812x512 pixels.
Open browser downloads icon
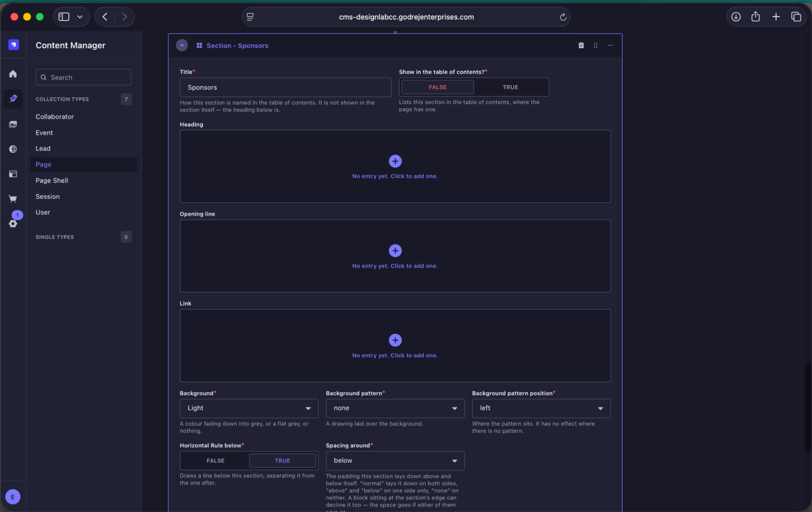[x=736, y=17]
